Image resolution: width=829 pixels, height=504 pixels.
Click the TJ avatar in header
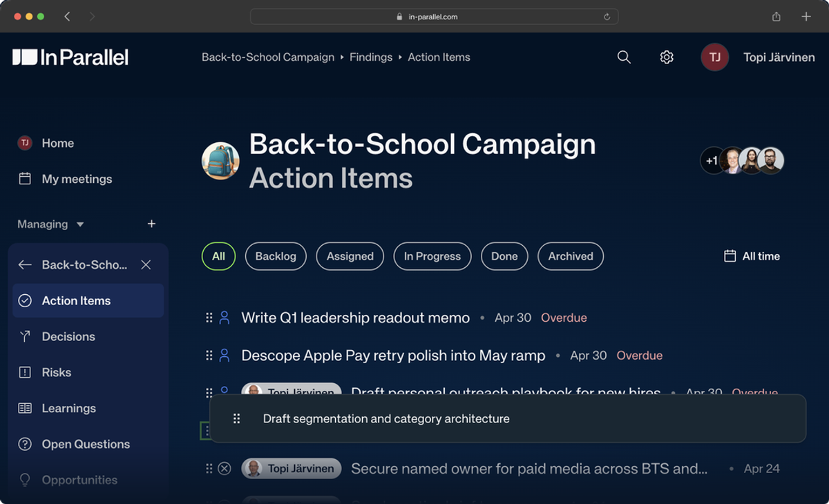tap(715, 57)
